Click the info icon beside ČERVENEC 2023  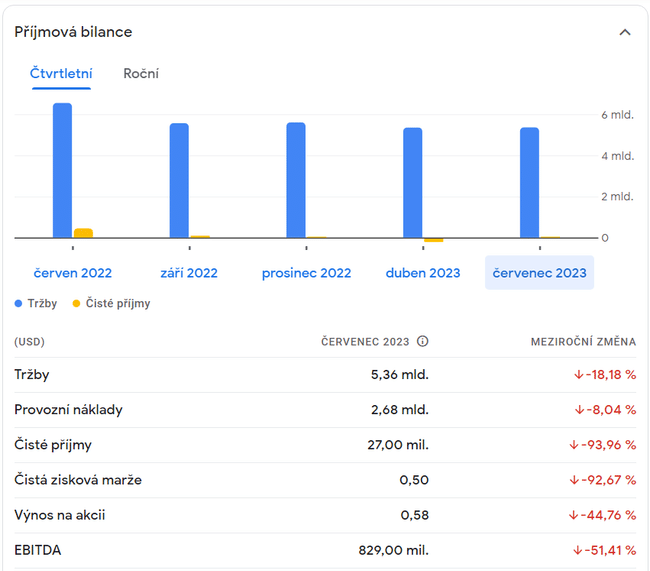tap(422, 341)
